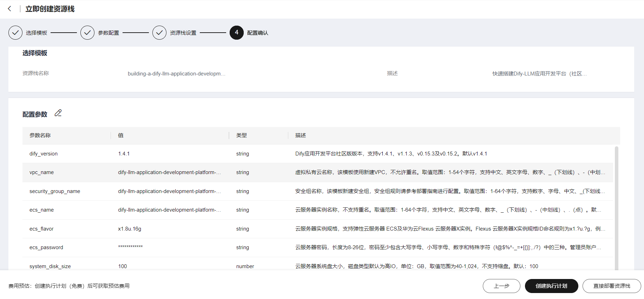
Task: Click the ecs_name parameter name
Action: tap(41, 210)
